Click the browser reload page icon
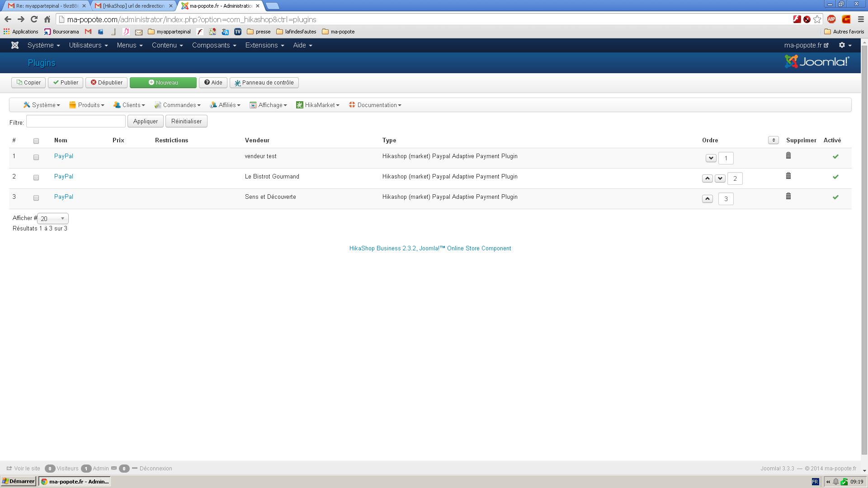The height and width of the screenshot is (488, 868). pyautogui.click(x=34, y=19)
